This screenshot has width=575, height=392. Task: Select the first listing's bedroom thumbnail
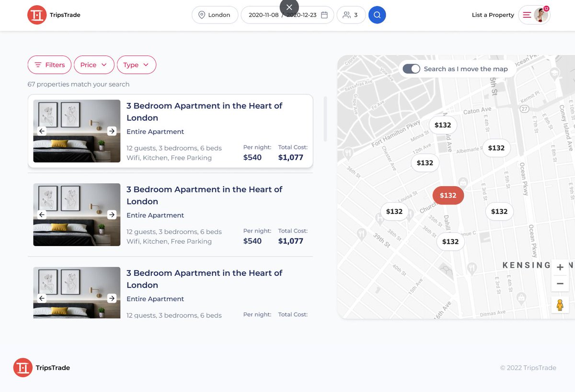(x=77, y=131)
